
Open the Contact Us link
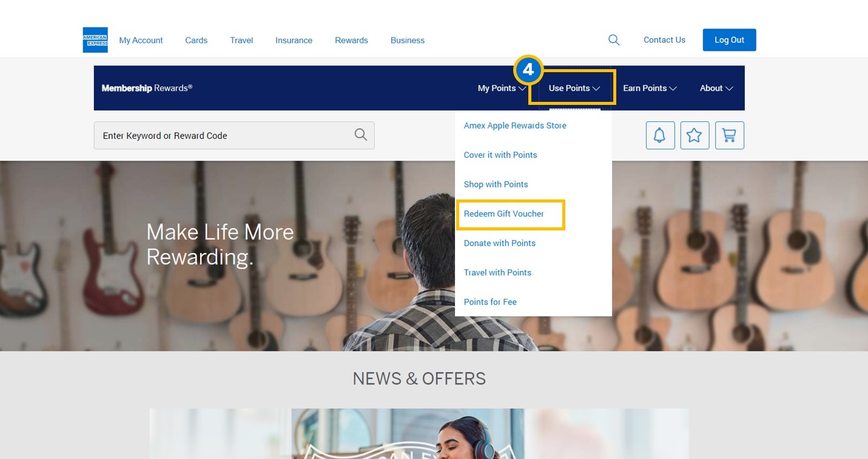(x=664, y=40)
